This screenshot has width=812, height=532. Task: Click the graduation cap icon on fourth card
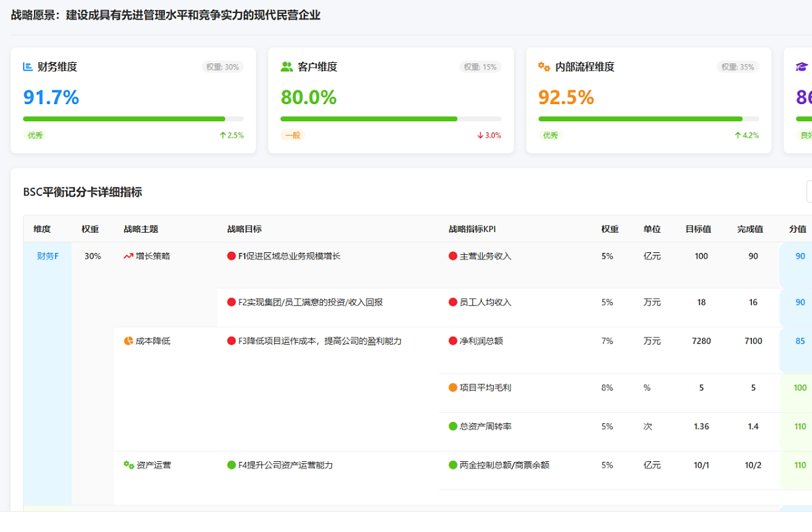802,67
